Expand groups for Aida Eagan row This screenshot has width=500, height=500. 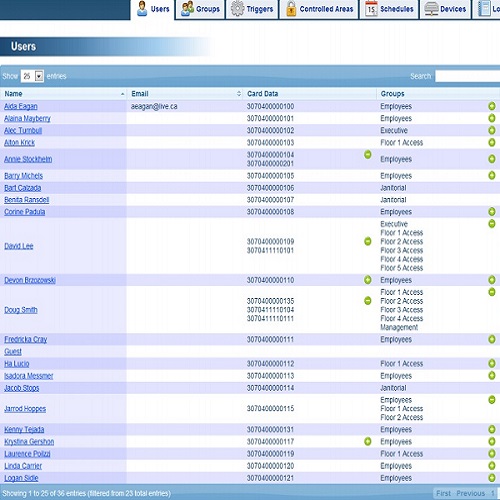pyautogui.click(x=492, y=106)
